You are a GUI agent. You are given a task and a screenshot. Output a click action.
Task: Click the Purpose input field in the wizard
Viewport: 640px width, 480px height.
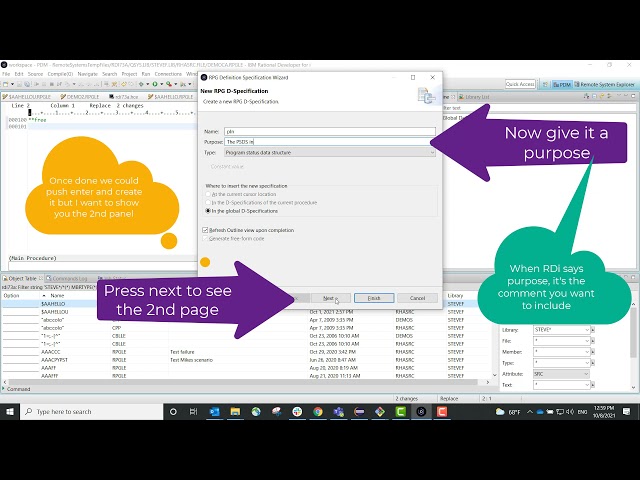pos(330,142)
